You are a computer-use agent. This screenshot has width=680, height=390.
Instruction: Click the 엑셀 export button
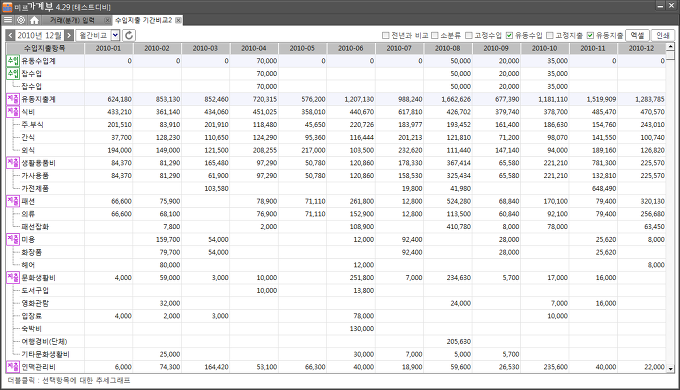pos(637,35)
